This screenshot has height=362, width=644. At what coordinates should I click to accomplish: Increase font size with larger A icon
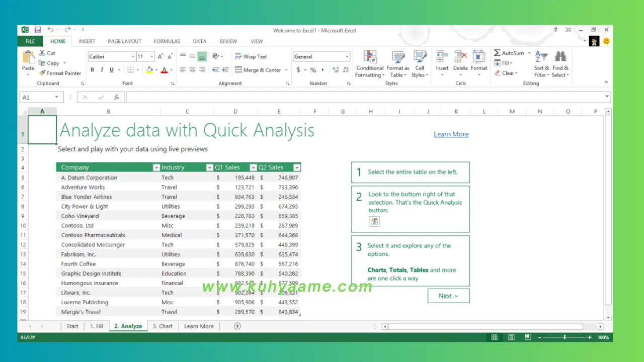point(160,57)
